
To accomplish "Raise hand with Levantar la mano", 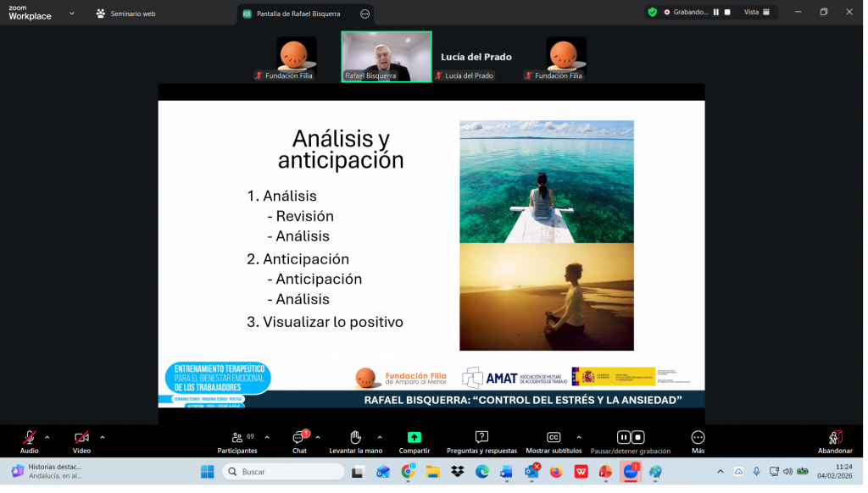I will click(355, 438).
